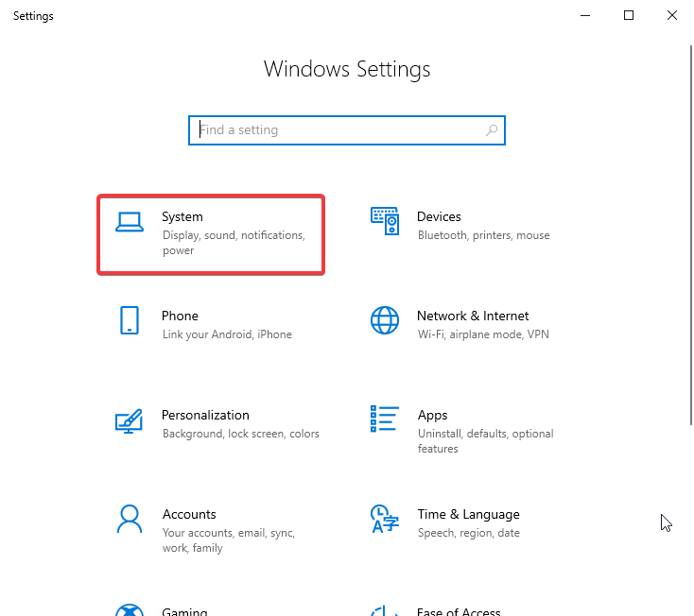Screen dimensions: 694x616
Task: Click the Personalization paintbrush icon
Action: (x=129, y=419)
